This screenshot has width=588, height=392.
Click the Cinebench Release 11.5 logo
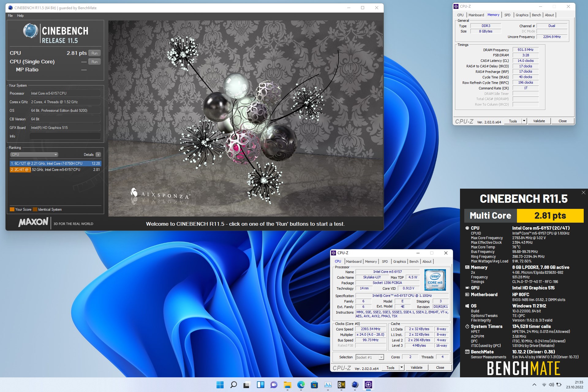pyautogui.click(x=56, y=34)
